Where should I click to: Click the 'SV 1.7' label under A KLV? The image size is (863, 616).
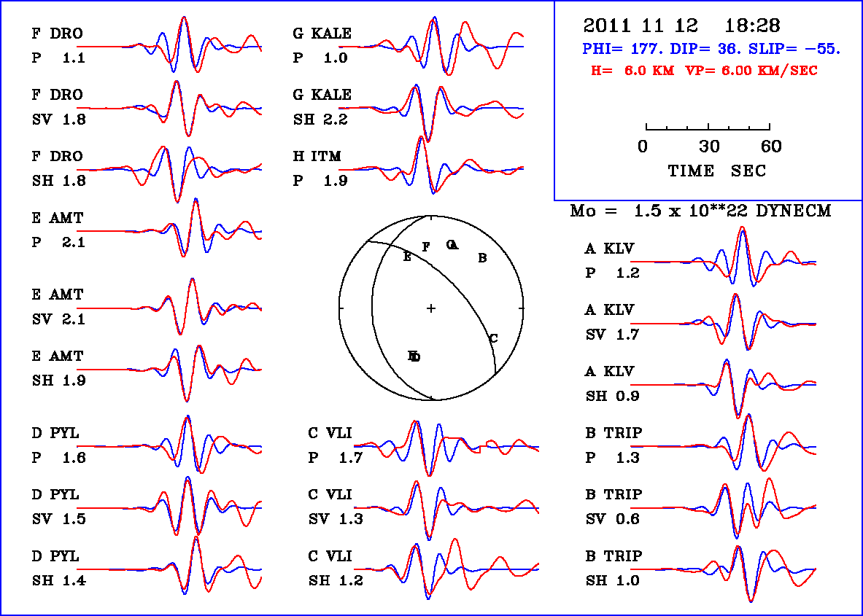[613, 335]
